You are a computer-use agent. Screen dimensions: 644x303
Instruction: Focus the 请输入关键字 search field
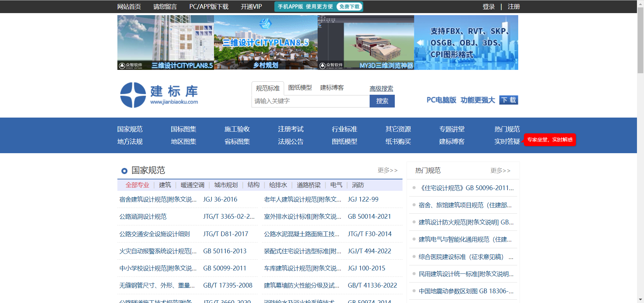coord(311,101)
